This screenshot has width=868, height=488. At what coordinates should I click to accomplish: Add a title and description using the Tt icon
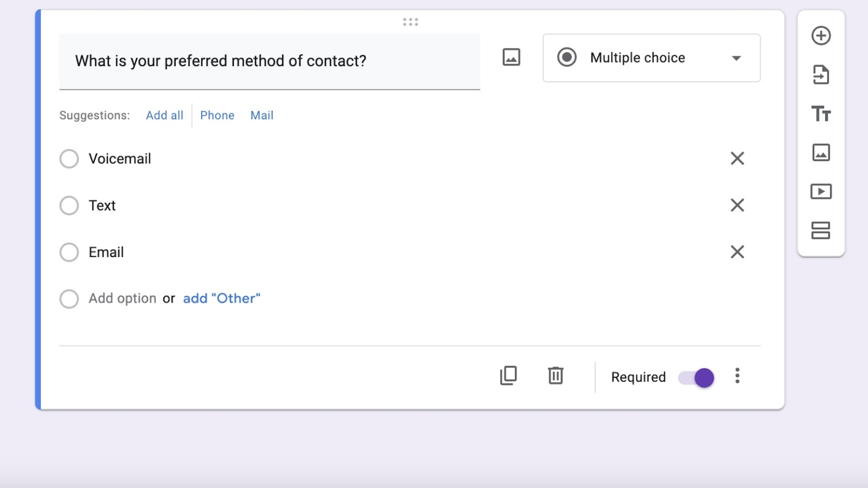(821, 114)
